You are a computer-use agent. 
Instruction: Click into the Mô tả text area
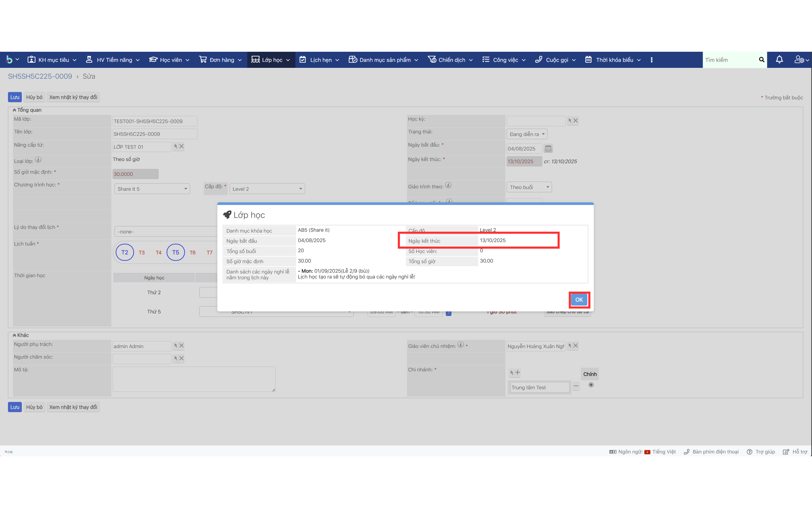pyautogui.click(x=194, y=379)
